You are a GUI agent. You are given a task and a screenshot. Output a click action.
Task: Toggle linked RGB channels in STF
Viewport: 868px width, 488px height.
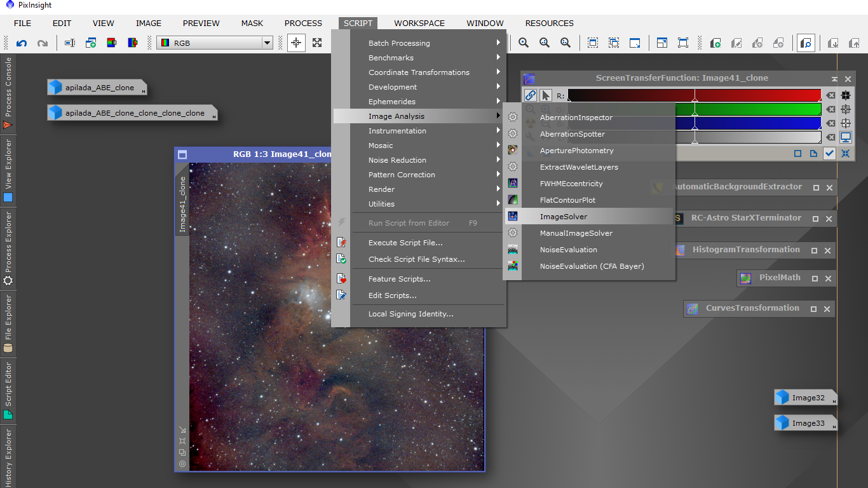(531, 95)
